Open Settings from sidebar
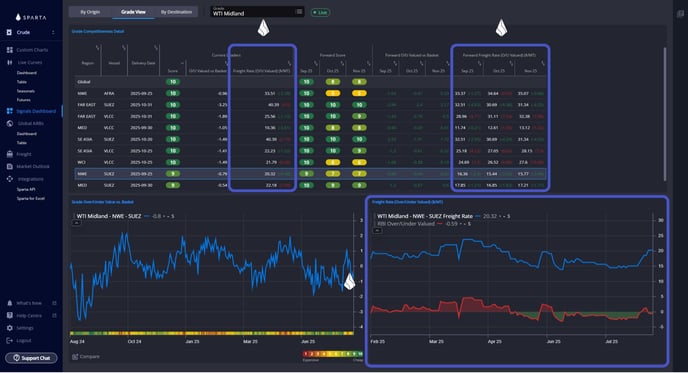Screen dimensions: 688x373 point(20,328)
